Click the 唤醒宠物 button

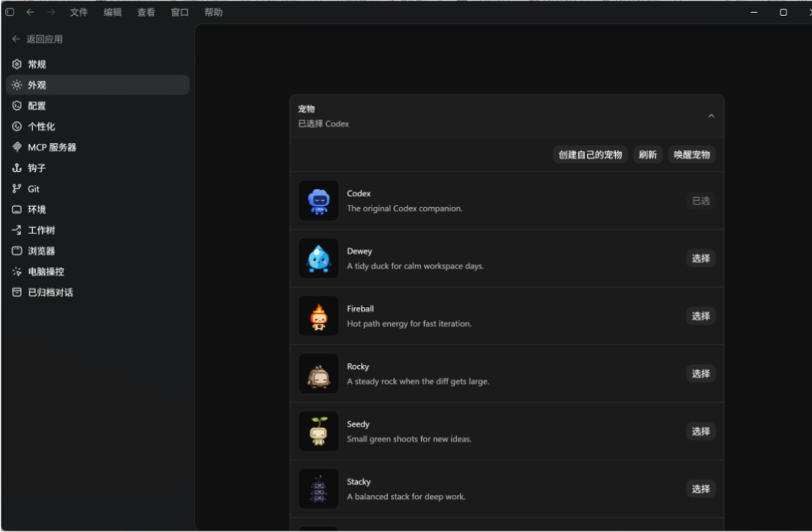(x=692, y=154)
